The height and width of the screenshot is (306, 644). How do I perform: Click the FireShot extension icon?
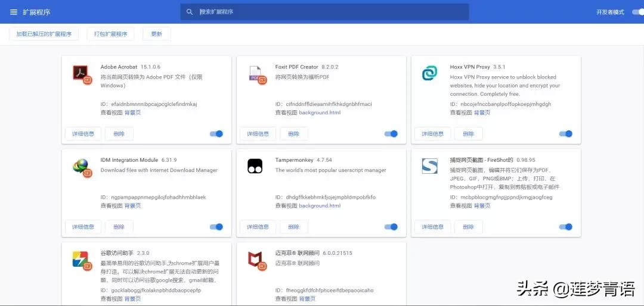429,166
